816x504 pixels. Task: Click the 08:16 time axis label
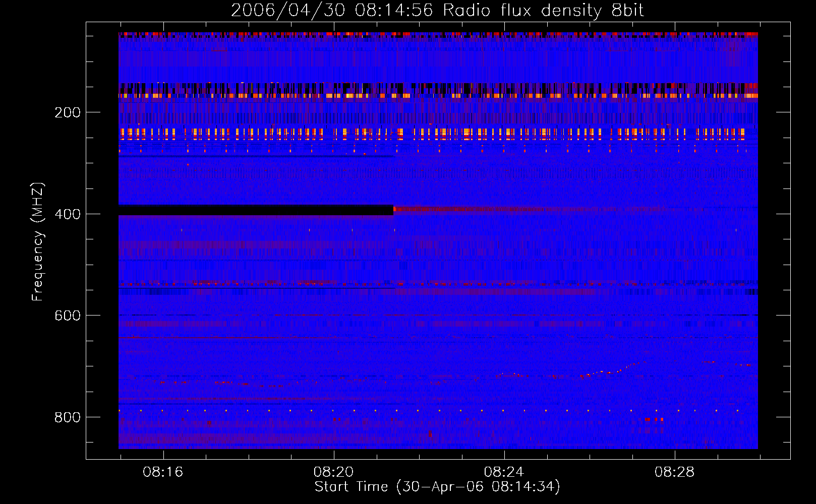click(x=163, y=472)
